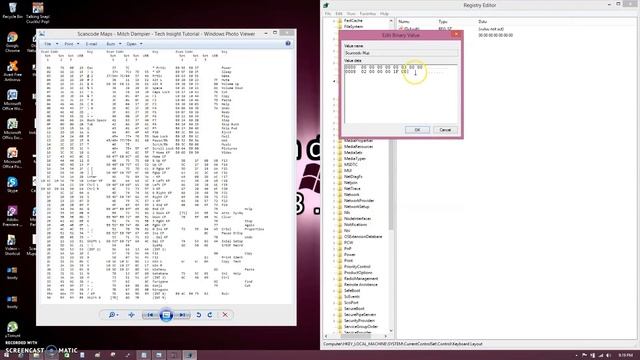Start slideshow in Photo Viewer
Viewport: 640px width, 360px height.
[x=166, y=315]
